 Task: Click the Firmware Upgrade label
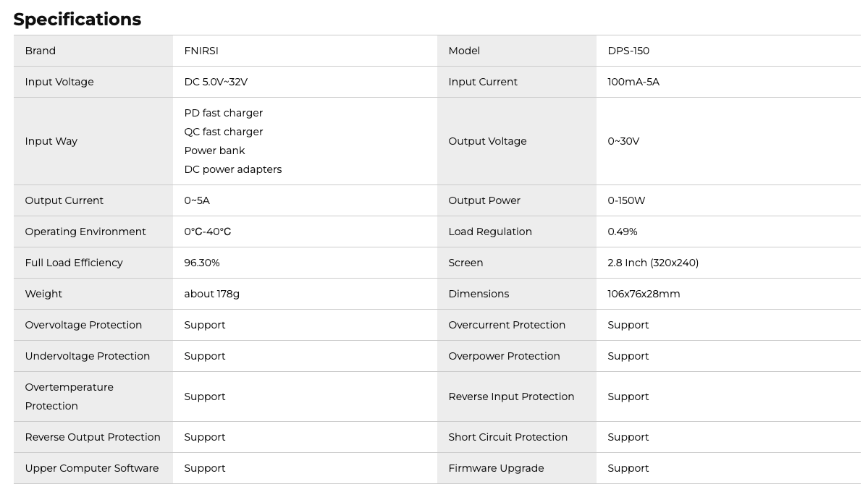point(496,468)
